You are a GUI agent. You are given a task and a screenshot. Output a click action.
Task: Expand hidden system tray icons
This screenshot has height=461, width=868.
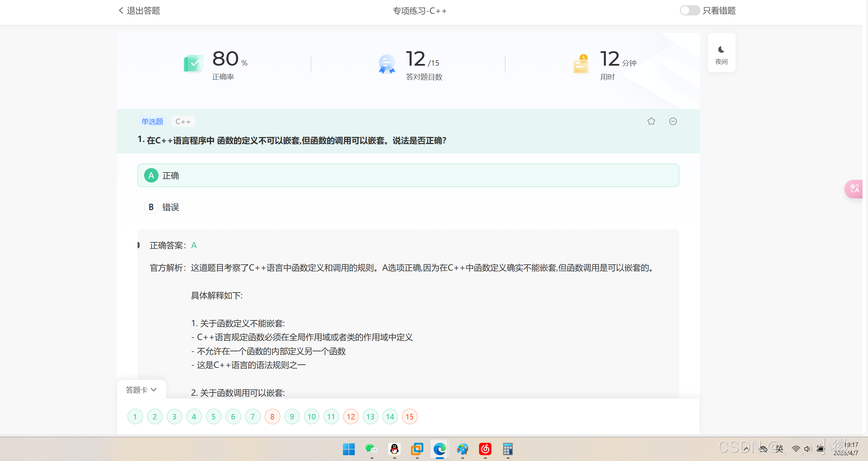[x=746, y=449]
